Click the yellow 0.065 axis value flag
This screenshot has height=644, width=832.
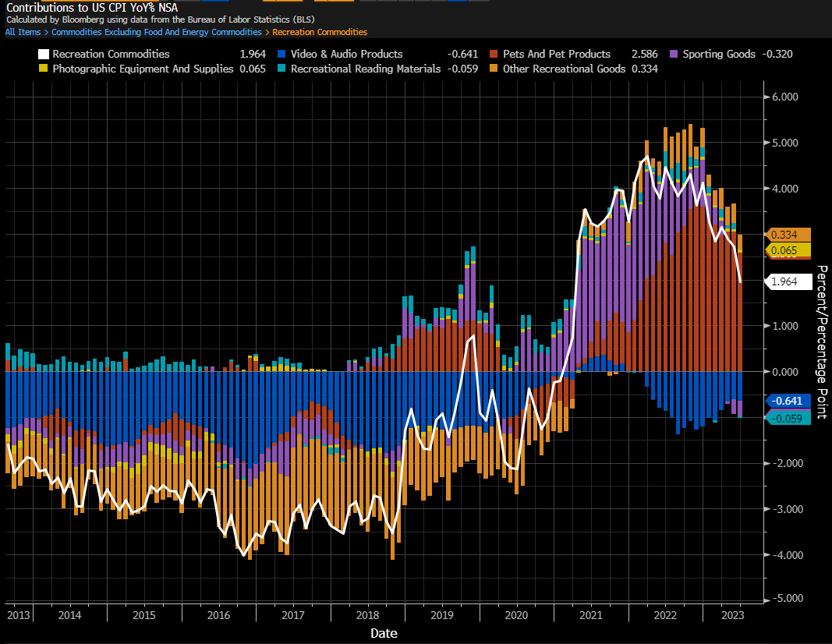pyautogui.click(x=788, y=250)
